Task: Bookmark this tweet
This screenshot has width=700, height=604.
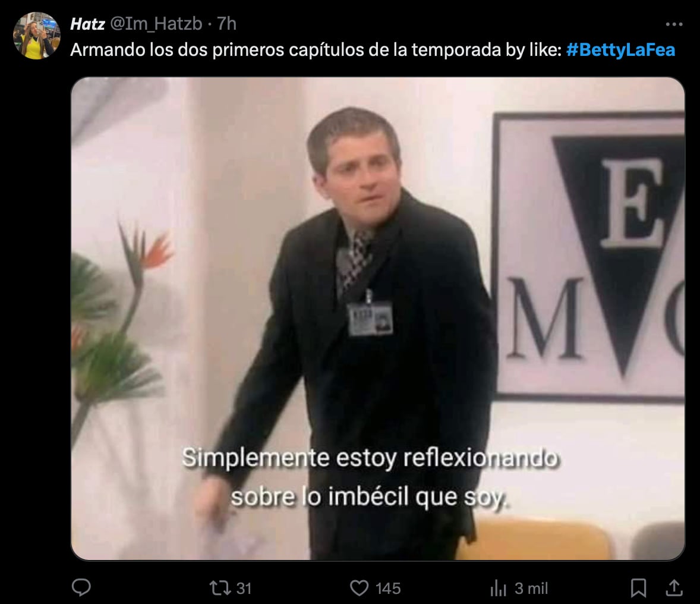Action: [x=638, y=588]
